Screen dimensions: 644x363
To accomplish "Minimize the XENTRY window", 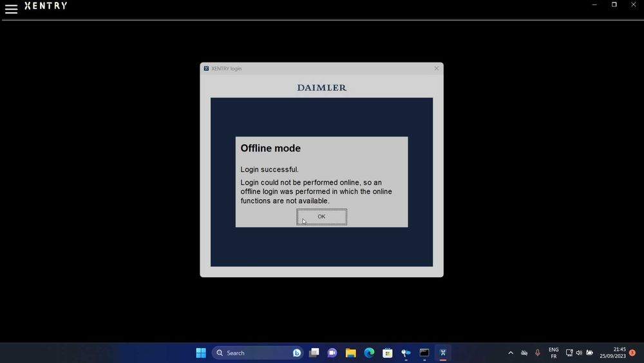I will tap(594, 5).
